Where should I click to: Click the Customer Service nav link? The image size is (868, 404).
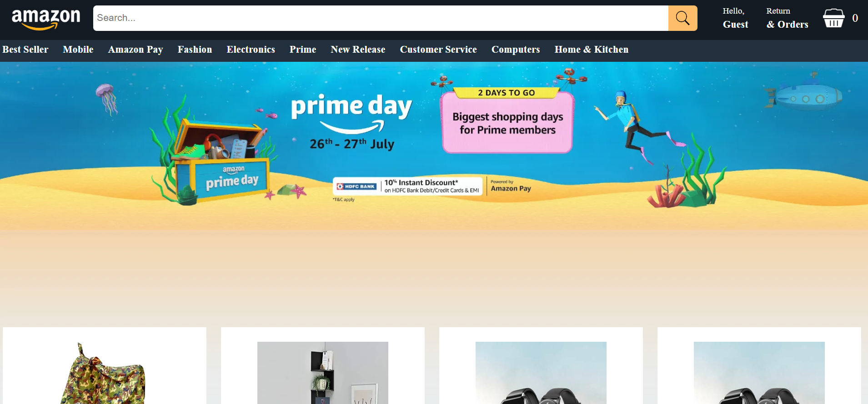[x=438, y=50]
